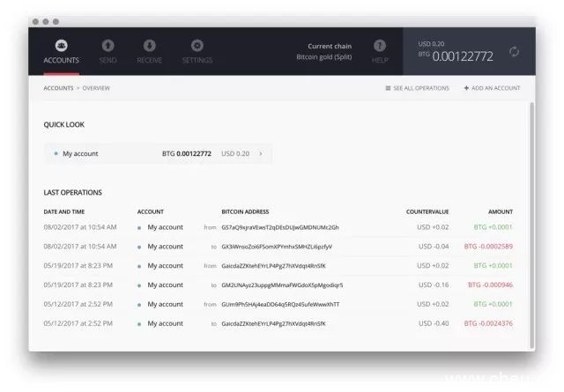Click the BTG 0.00122772 balance display
Image resolution: width=564 pixels, height=392 pixels.
[x=462, y=56]
